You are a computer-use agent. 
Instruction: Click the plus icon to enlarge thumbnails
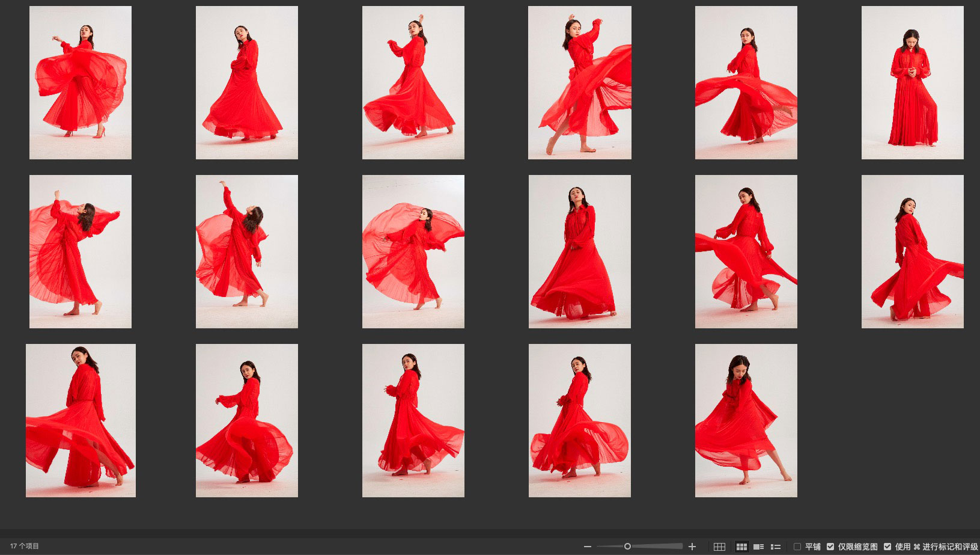(692, 547)
